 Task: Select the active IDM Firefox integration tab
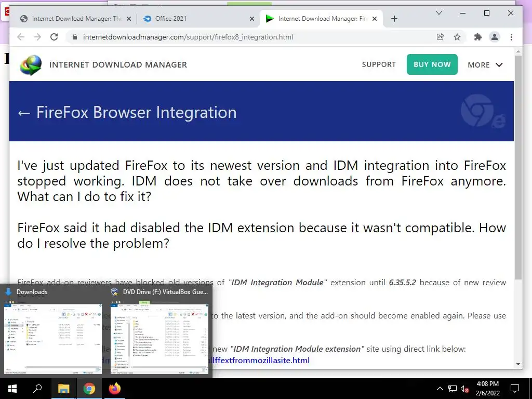(x=321, y=19)
